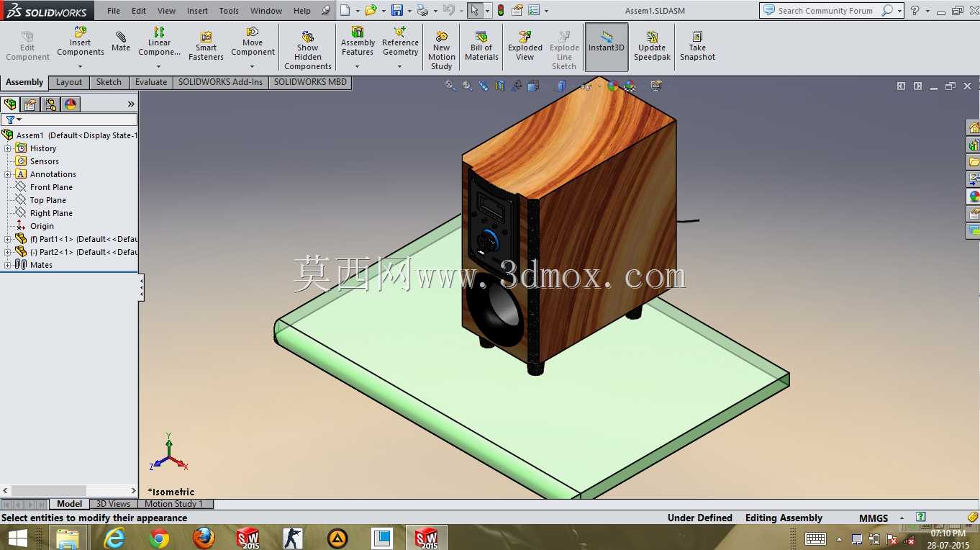The image size is (980, 550).
Task: Activate the Move Component tool
Action: [253, 42]
